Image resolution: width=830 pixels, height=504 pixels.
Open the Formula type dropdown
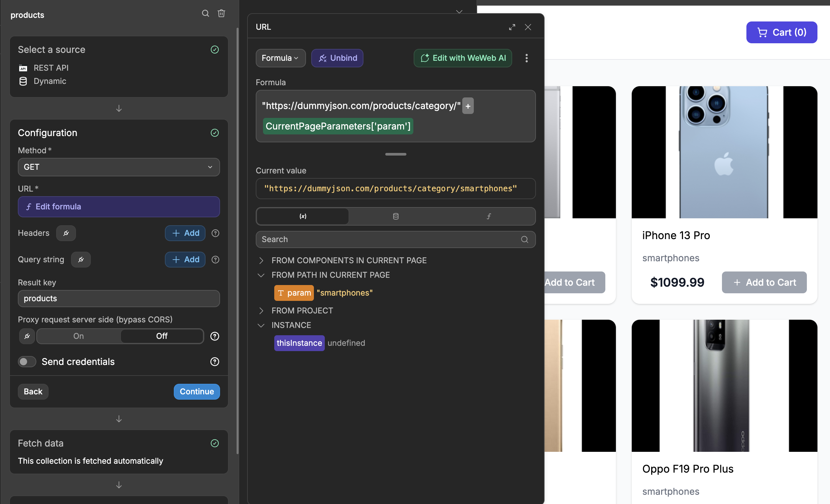(280, 58)
